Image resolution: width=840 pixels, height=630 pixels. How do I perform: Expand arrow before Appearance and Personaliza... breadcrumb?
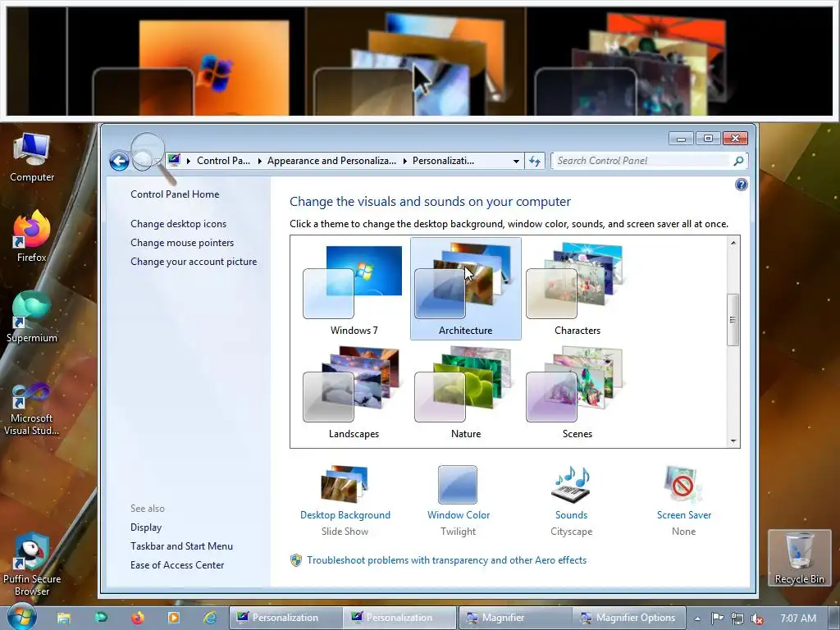[x=259, y=161]
